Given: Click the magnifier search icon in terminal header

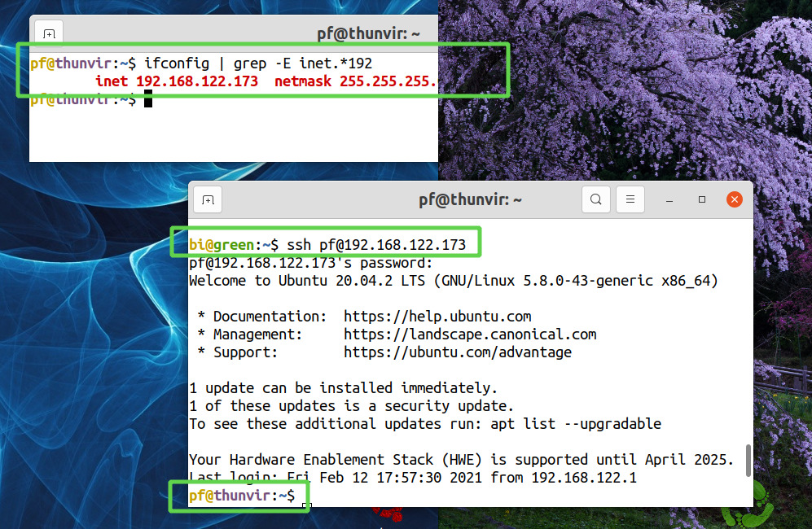Looking at the screenshot, I should (x=596, y=199).
